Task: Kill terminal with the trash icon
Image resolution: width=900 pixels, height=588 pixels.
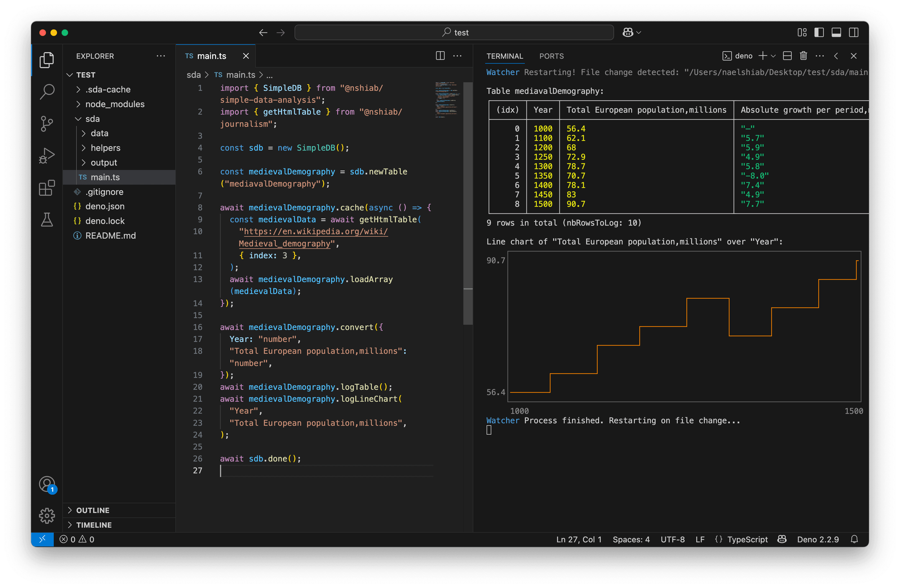Action: pos(803,56)
